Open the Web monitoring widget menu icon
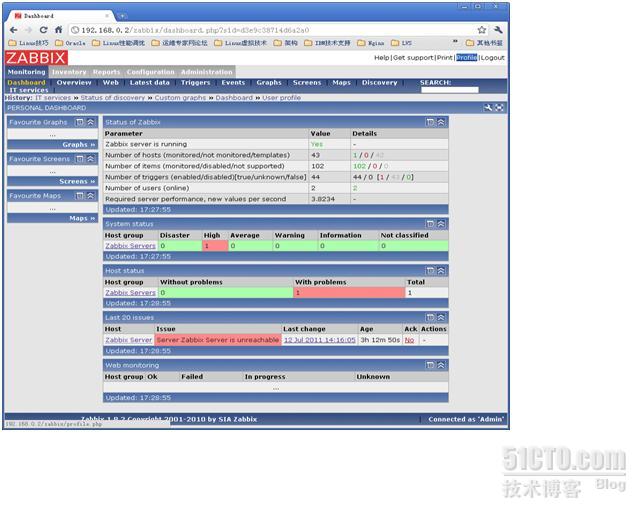Image resolution: width=640 pixels, height=512 pixels. (x=430, y=365)
